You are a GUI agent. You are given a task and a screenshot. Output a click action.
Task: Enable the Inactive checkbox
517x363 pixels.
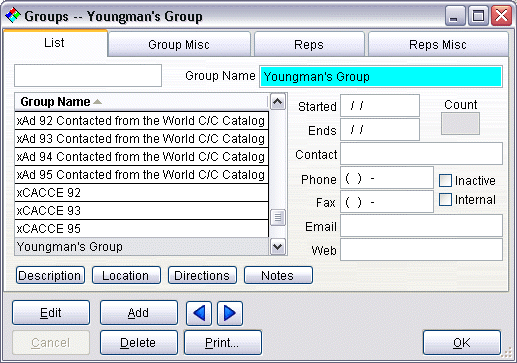(x=445, y=181)
